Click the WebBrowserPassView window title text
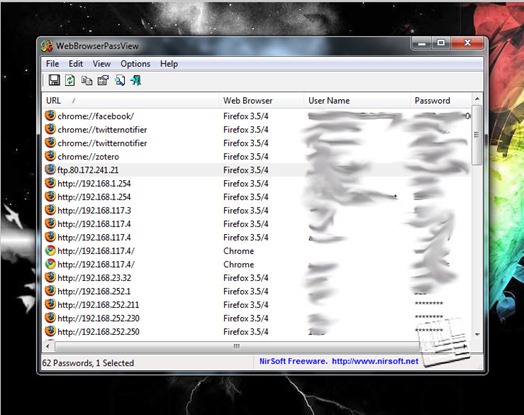This screenshot has height=415, width=524. (x=97, y=46)
